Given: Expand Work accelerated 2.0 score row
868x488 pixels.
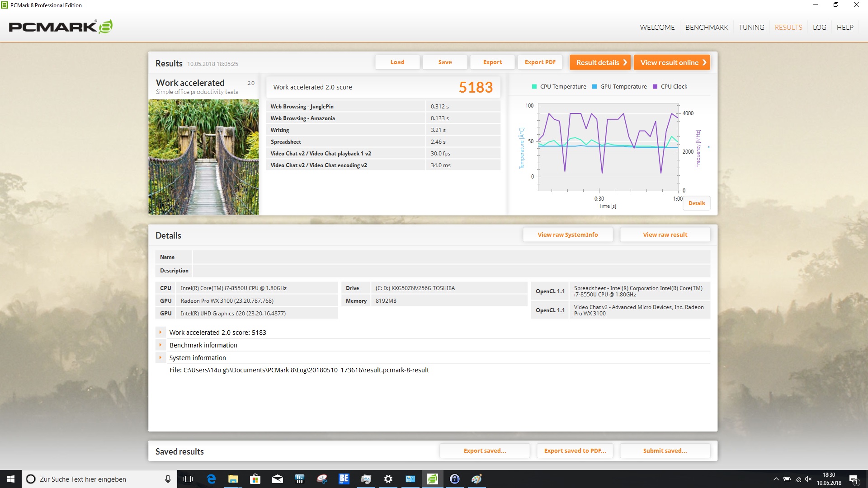Looking at the screenshot, I should (160, 333).
